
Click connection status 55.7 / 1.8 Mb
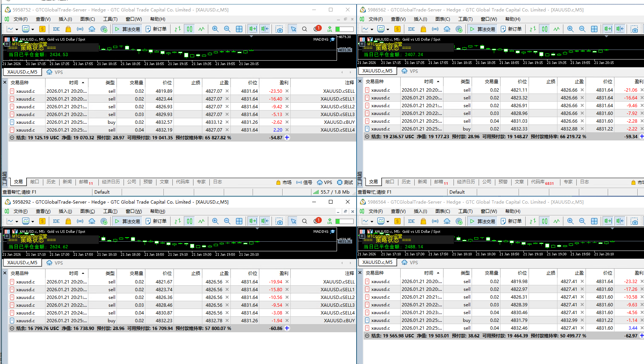tap(331, 192)
